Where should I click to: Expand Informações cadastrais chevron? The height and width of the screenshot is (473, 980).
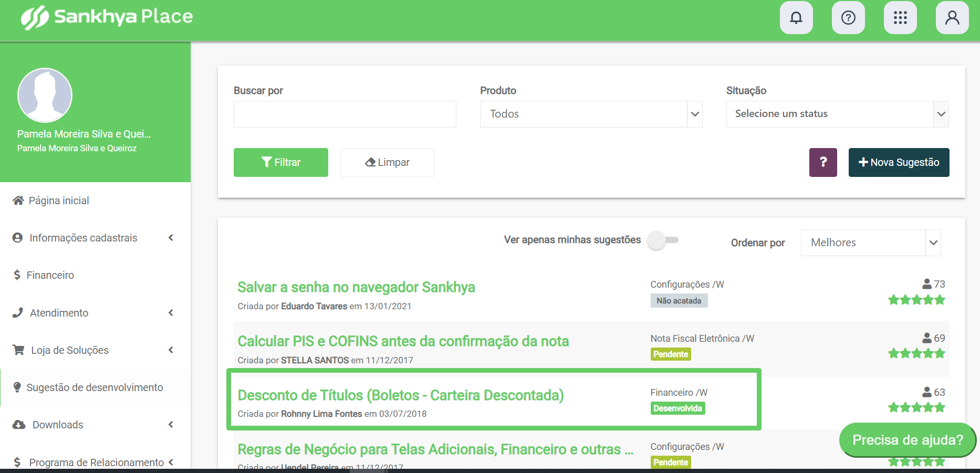[171, 238]
